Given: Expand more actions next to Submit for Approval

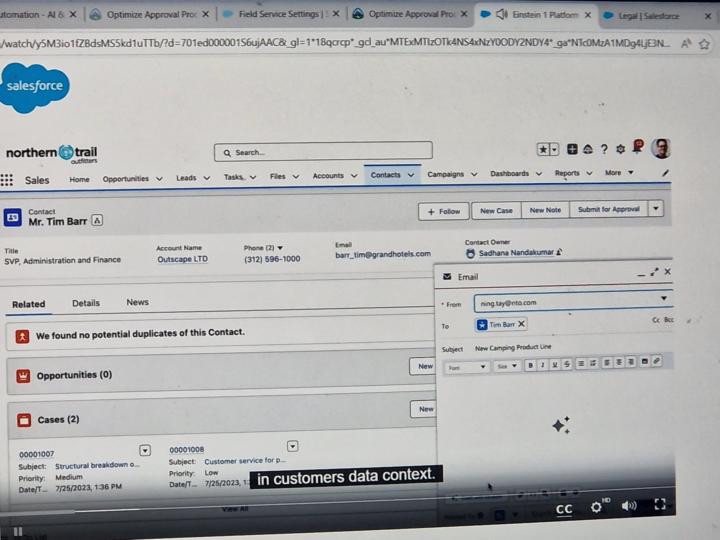Looking at the screenshot, I should coord(656,210).
